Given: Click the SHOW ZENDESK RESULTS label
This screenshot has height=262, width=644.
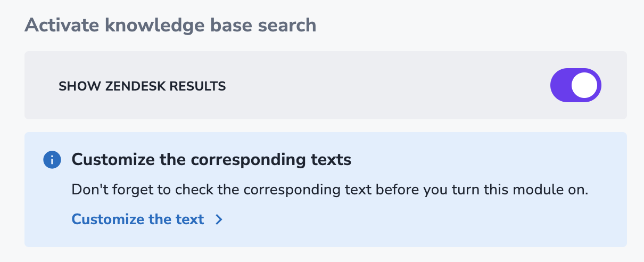Looking at the screenshot, I should (142, 86).
